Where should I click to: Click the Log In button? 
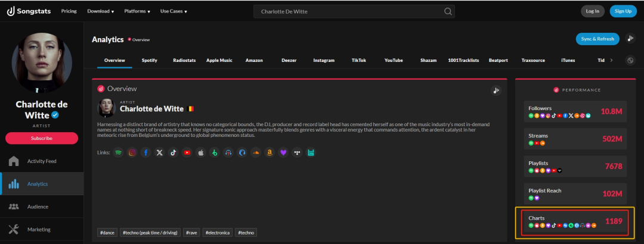tap(593, 11)
